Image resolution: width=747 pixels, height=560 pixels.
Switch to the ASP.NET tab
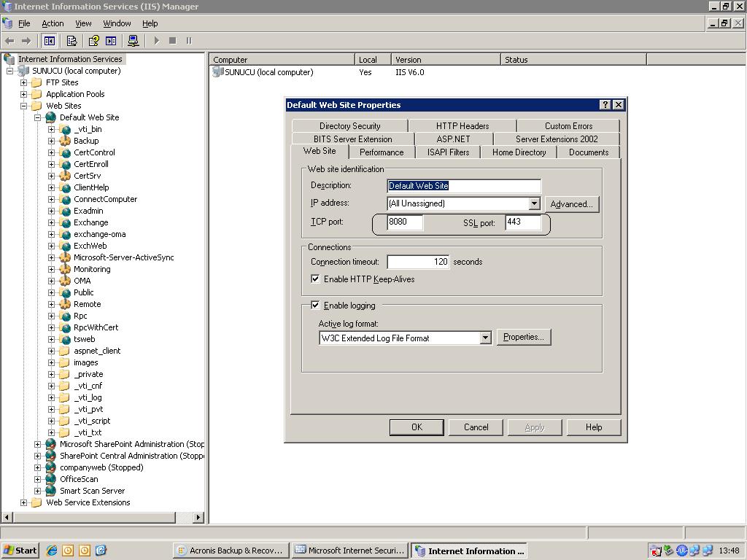tap(453, 139)
